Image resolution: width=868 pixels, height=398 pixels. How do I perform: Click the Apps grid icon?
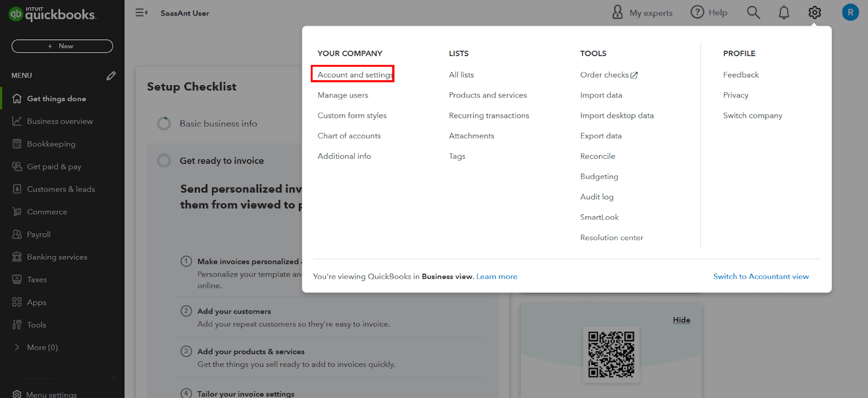[17, 302]
